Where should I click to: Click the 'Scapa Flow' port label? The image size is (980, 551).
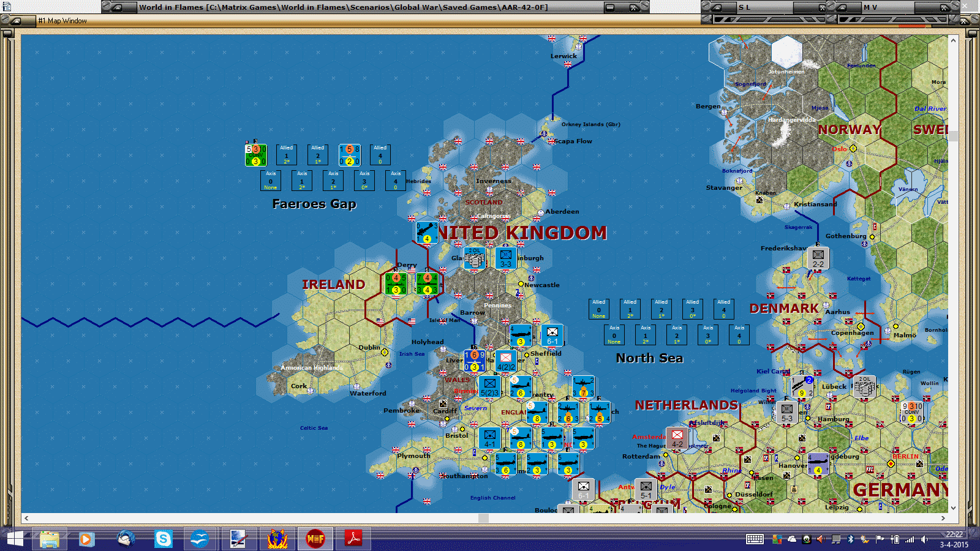pos(573,141)
